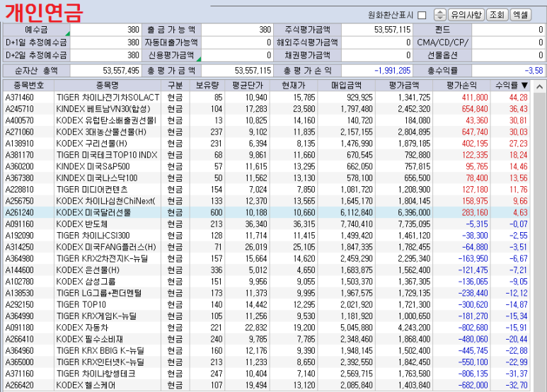Click stock code A266420
The width and height of the screenshot is (547, 392).
tap(20, 385)
